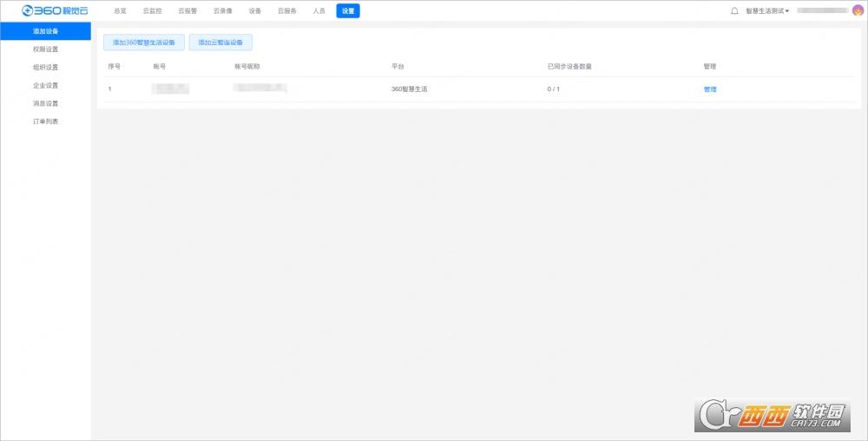Open 组织设置 in the sidebar
The image size is (868, 441).
[x=45, y=68]
